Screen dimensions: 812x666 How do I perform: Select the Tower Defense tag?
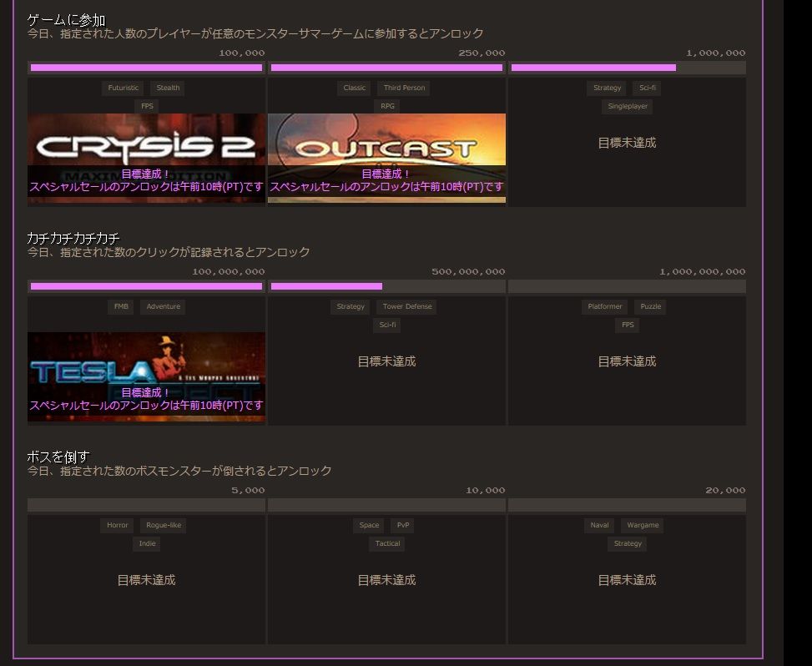(407, 306)
